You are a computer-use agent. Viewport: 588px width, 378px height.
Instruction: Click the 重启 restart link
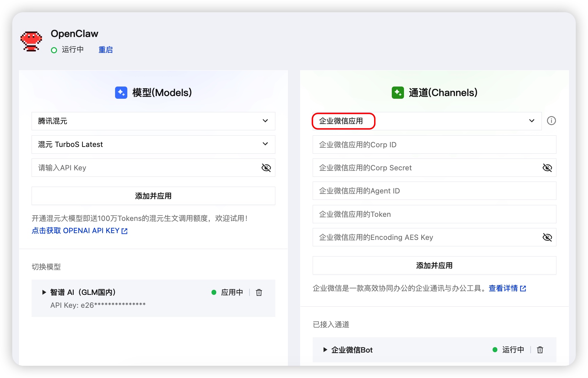tap(106, 50)
